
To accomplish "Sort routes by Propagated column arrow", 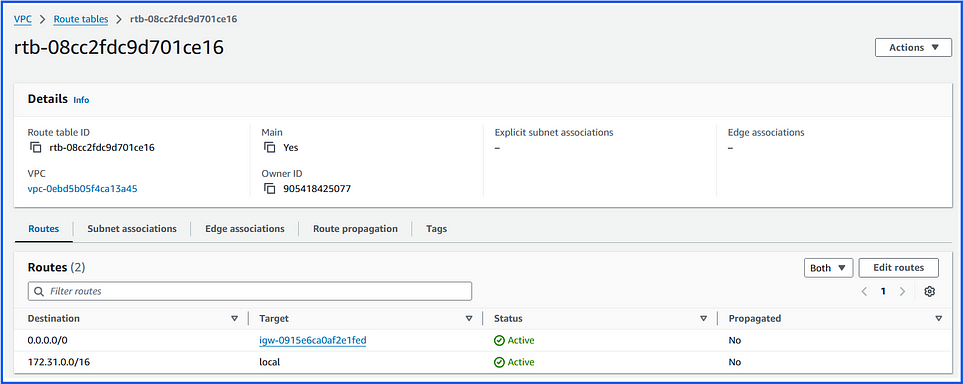I will tap(938, 318).
